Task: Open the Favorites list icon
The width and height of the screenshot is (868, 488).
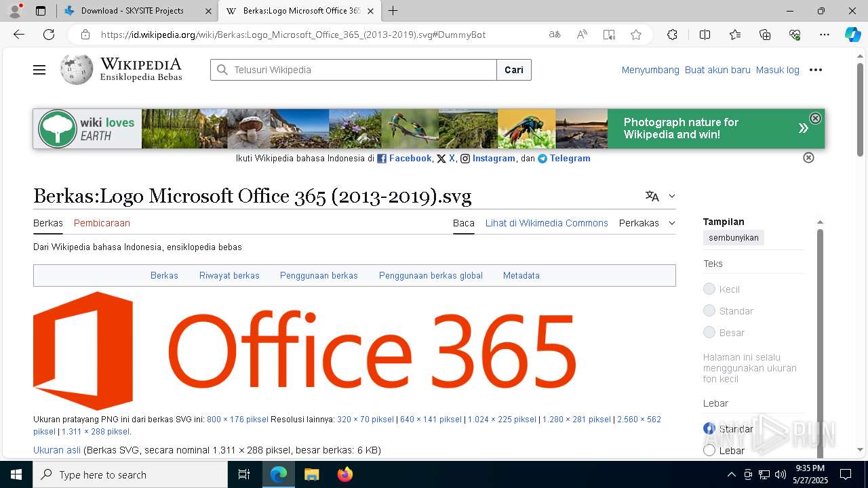Action: point(735,35)
